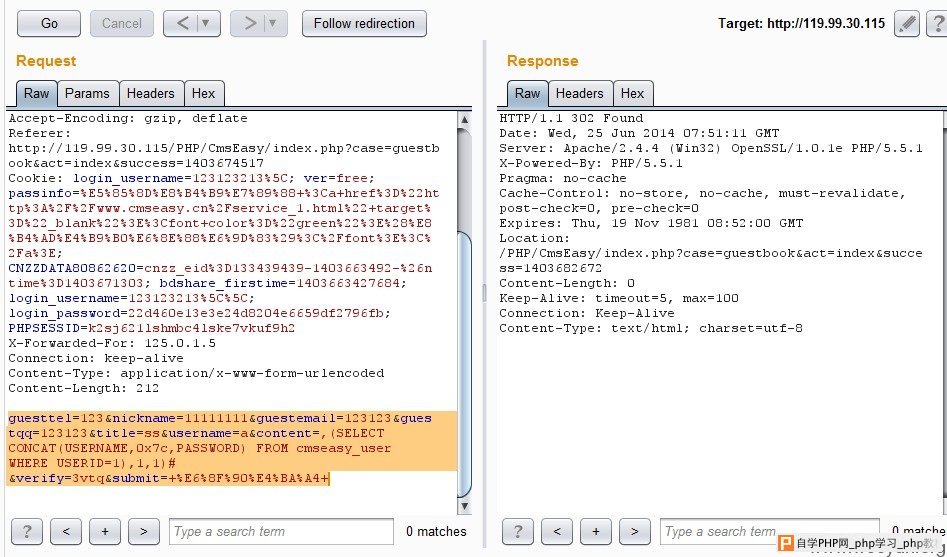
Task: Click the '&verify=3vtq&submit' body line
Action: (x=169, y=478)
